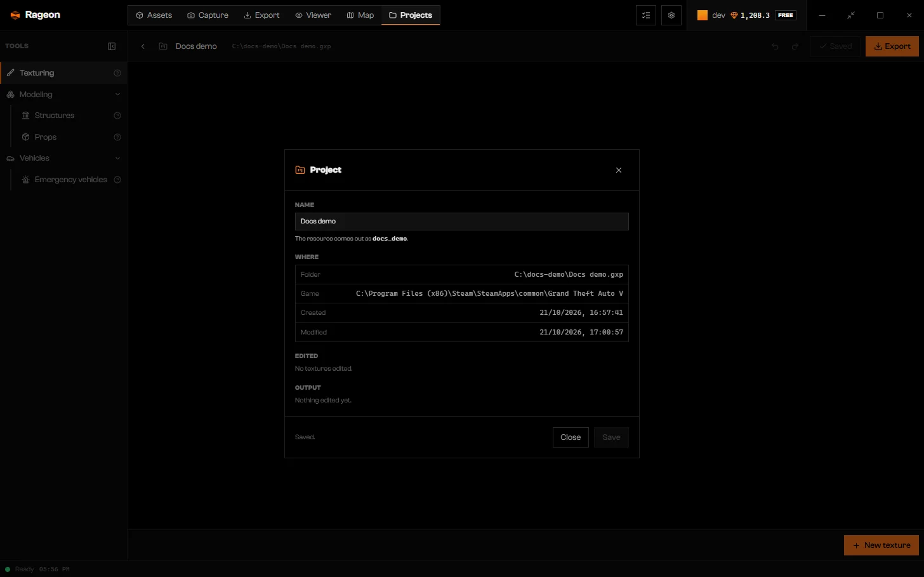Click the Saved status button
This screenshot has height=577, width=924.
pyautogui.click(x=835, y=46)
